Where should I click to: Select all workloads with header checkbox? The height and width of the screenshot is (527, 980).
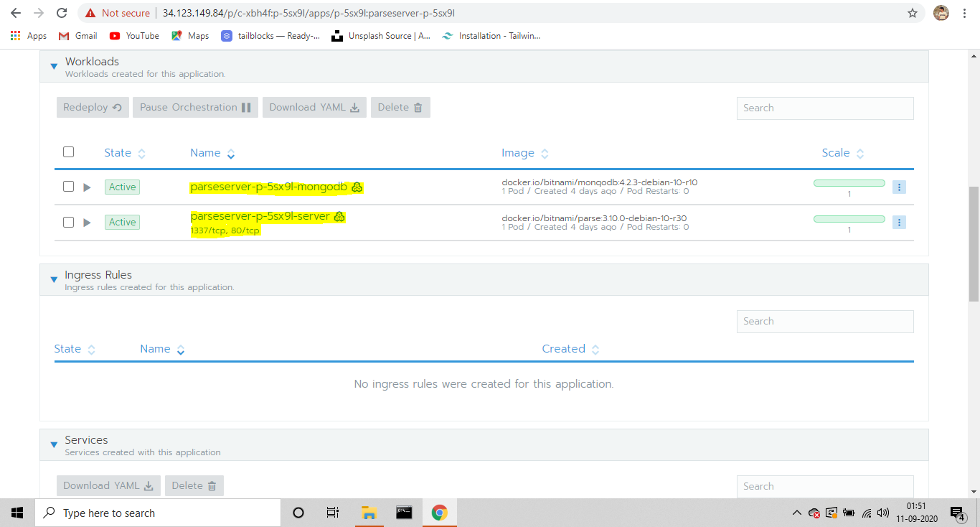68,151
